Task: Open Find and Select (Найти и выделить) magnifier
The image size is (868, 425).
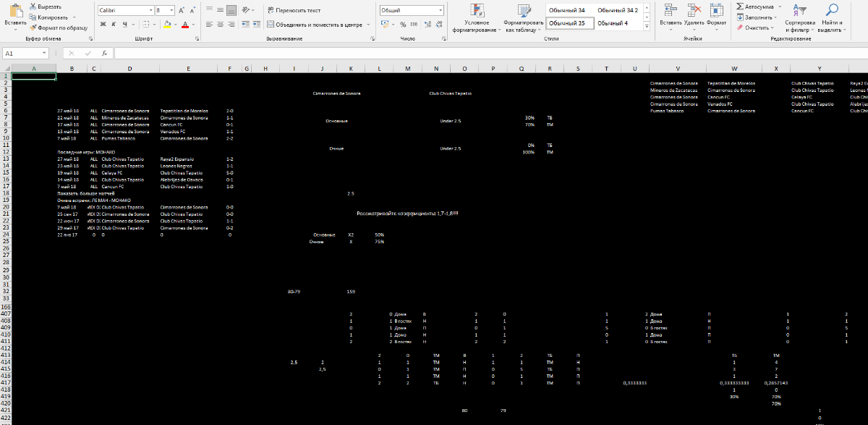Action: [832, 10]
